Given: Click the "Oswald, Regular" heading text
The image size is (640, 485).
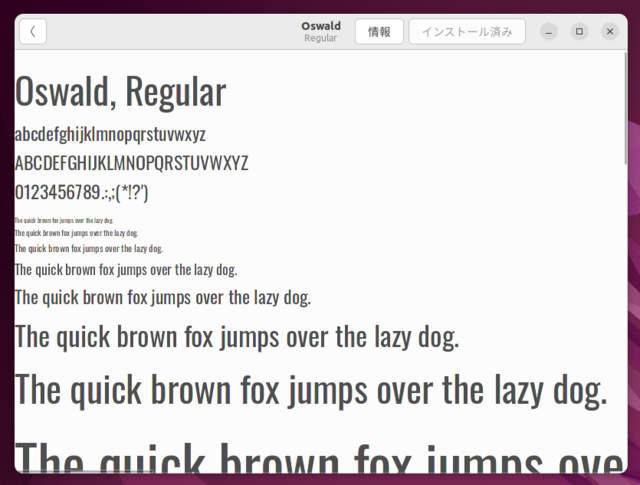Looking at the screenshot, I should [120, 93].
